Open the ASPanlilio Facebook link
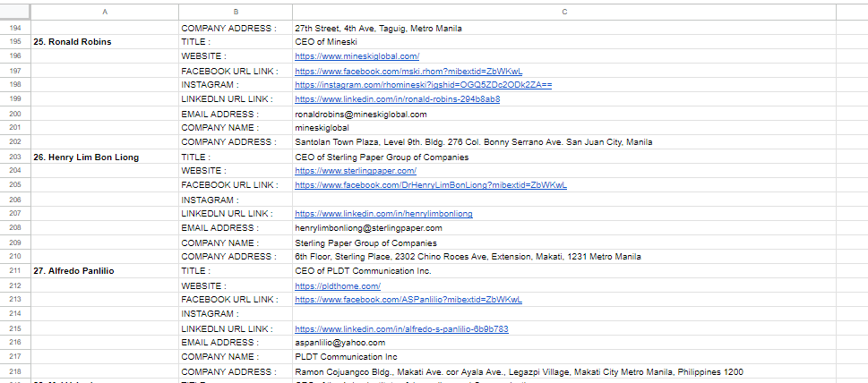This screenshot has height=383, width=868. [x=408, y=300]
